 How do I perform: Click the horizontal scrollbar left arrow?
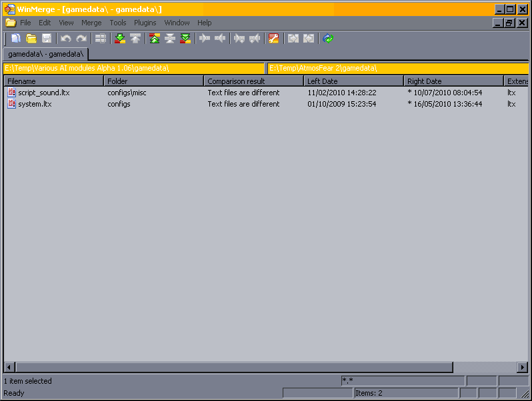tap(9, 367)
